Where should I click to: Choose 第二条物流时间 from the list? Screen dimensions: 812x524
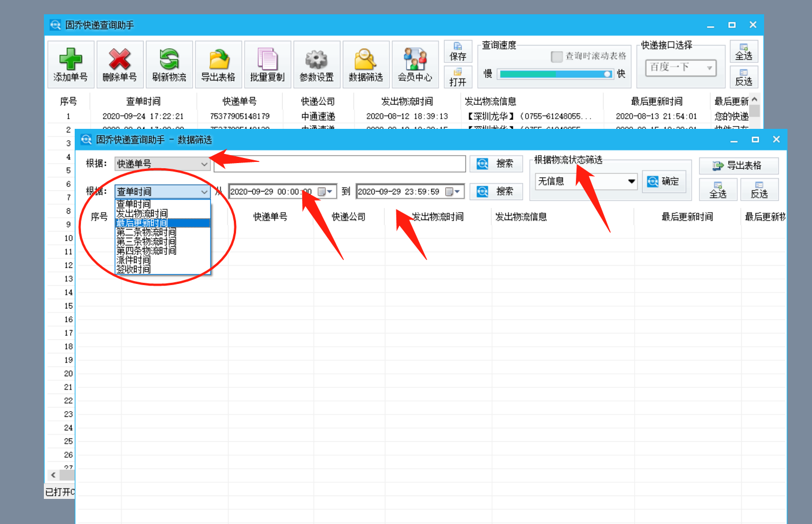pyautogui.click(x=163, y=232)
